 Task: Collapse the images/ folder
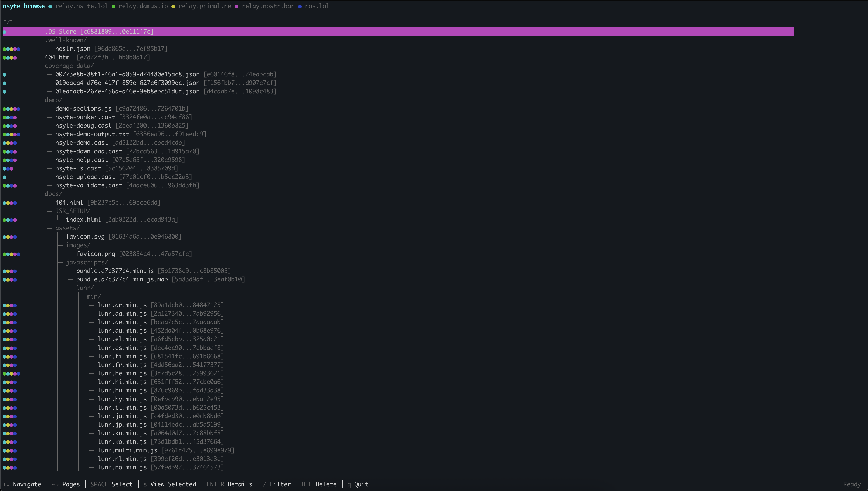click(x=78, y=245)
